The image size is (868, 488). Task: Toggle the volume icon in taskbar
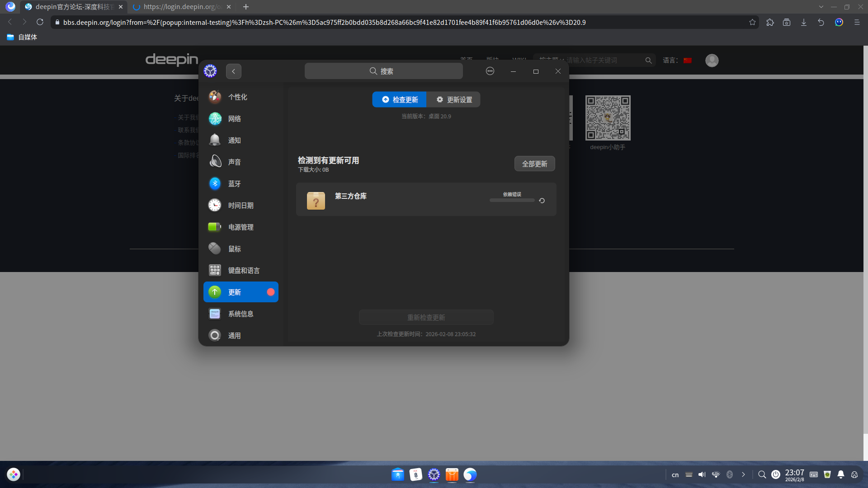[x=702, y=474]
